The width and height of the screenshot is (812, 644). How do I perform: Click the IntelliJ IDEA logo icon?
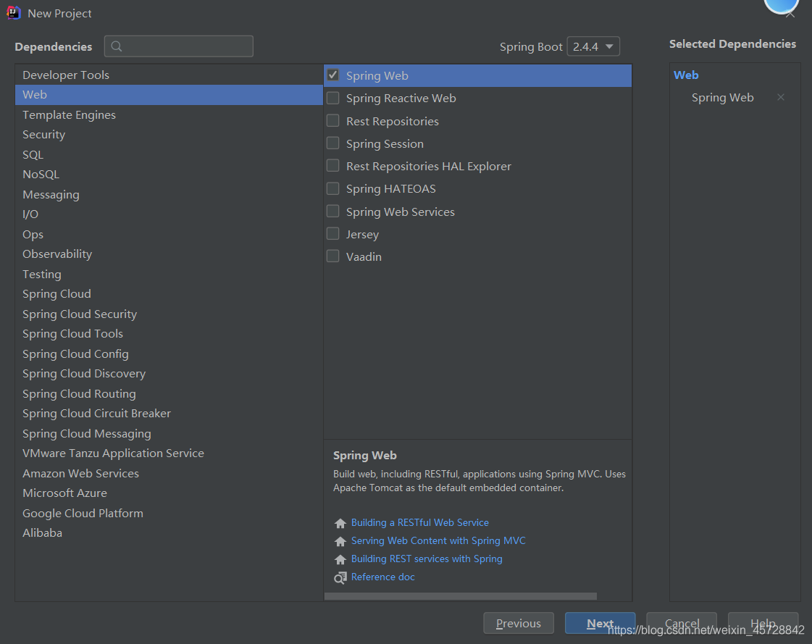pyautogui.click(x=14, y=13)
